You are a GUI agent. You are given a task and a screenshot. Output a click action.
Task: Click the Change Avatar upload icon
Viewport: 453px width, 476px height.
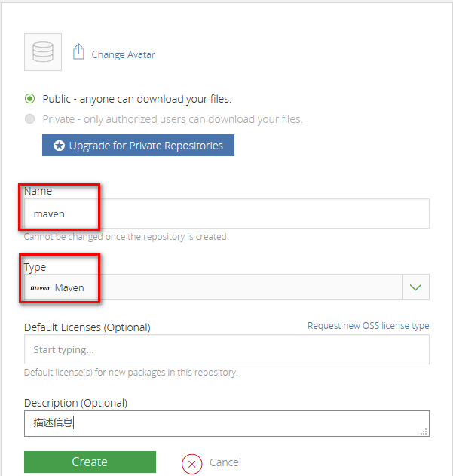[x=78, y=51]
